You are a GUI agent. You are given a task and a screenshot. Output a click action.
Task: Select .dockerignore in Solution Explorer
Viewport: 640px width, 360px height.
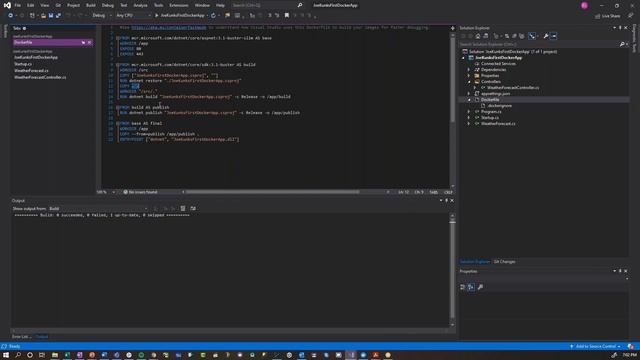click(500, 106)
